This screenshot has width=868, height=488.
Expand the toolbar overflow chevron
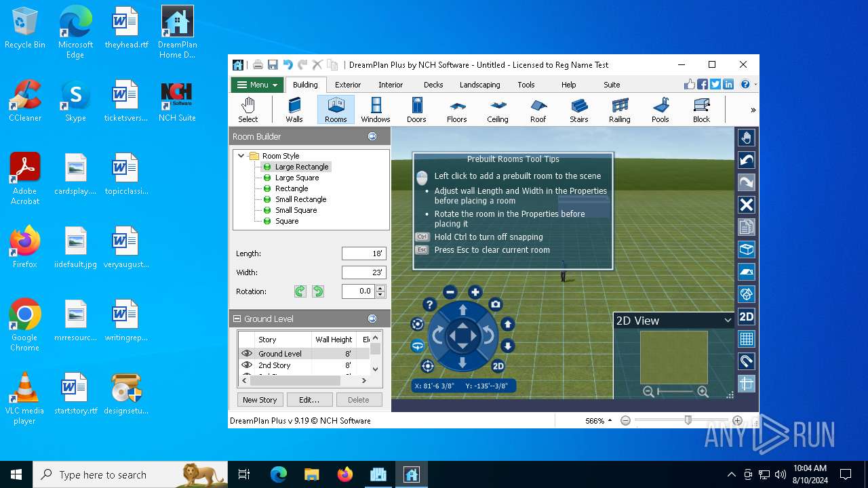753,110
